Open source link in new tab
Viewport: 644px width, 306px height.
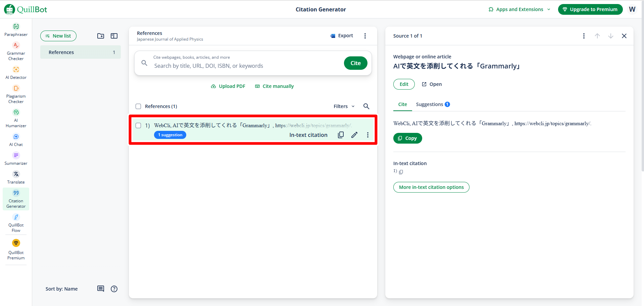tap(432, 84)
